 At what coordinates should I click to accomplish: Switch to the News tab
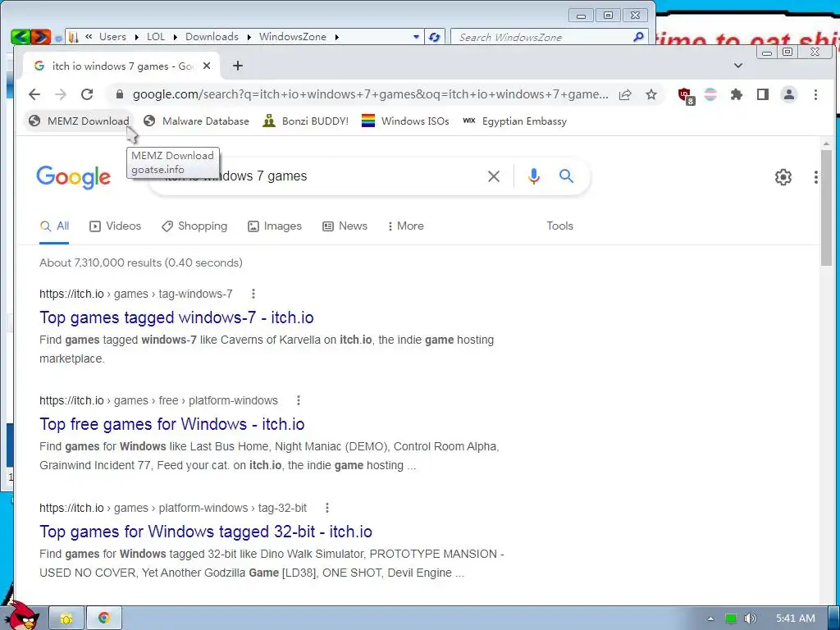pos(345,226)
